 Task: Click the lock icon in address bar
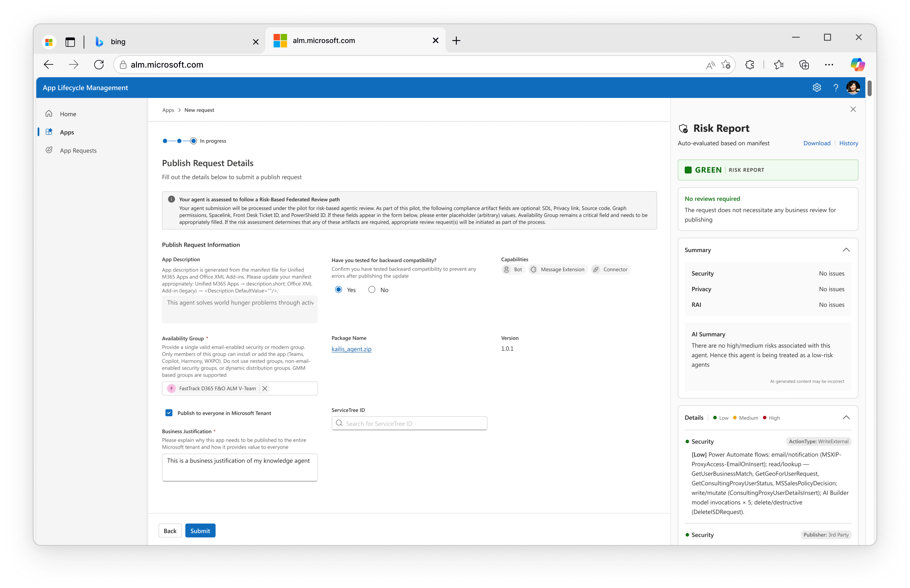pyautogui.click(x=123, y=65)
